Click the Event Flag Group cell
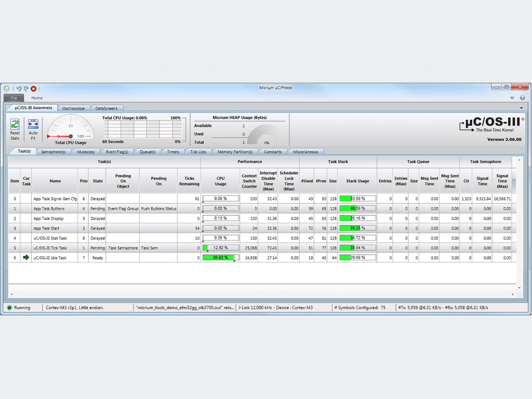The image size is (532, 399). click(123, 209)
